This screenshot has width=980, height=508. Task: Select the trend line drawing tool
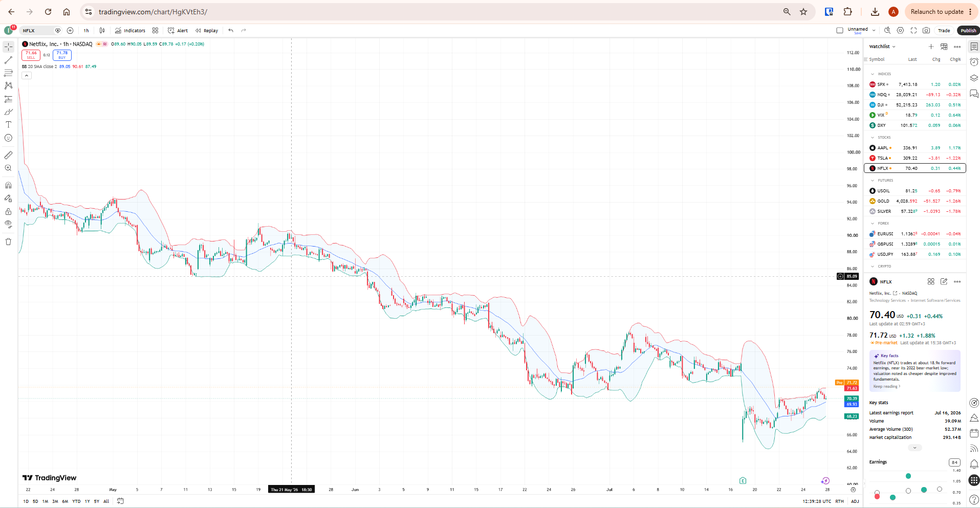click(x=8, y=60)
